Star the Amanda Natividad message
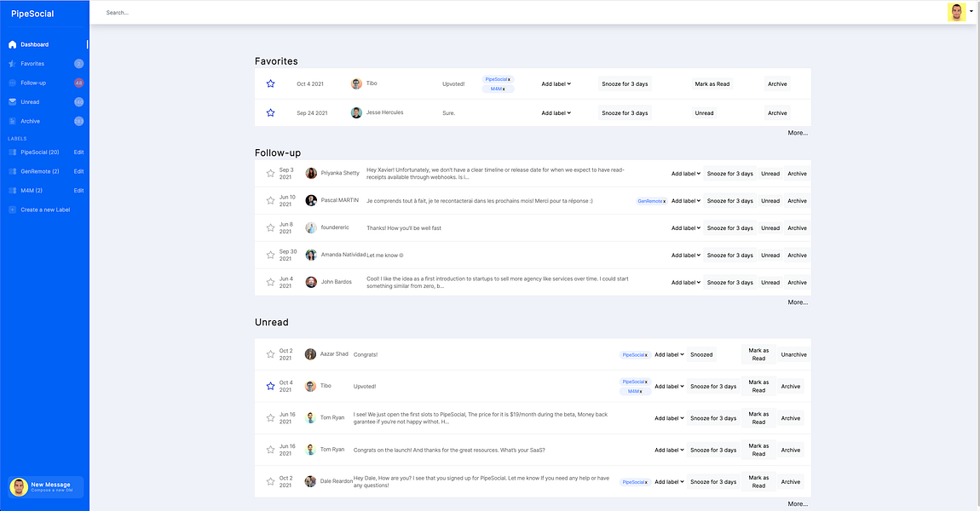This screenshot has height=511, width=980. pos(271,255)
